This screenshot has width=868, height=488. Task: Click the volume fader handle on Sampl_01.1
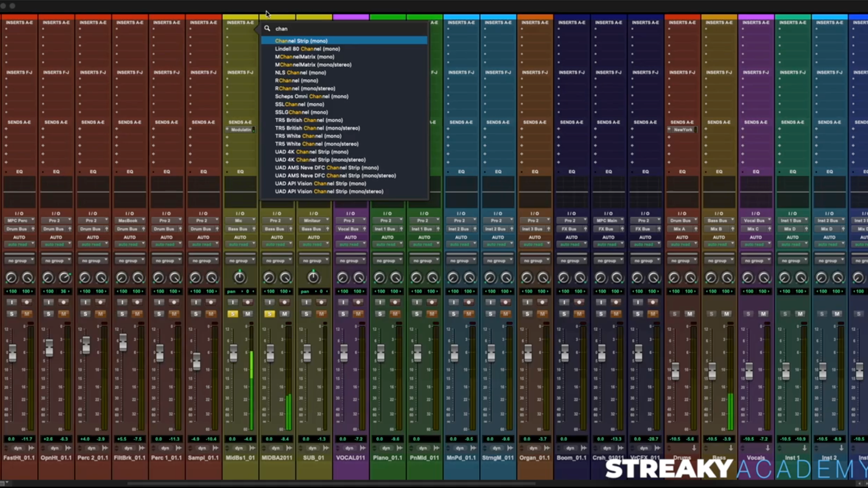pos(197,361)
